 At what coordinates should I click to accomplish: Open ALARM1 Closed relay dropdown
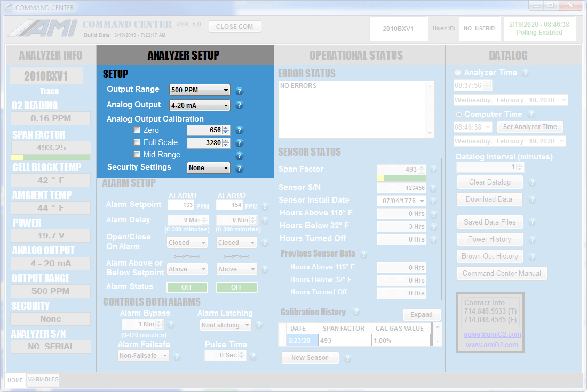[187, 242]
